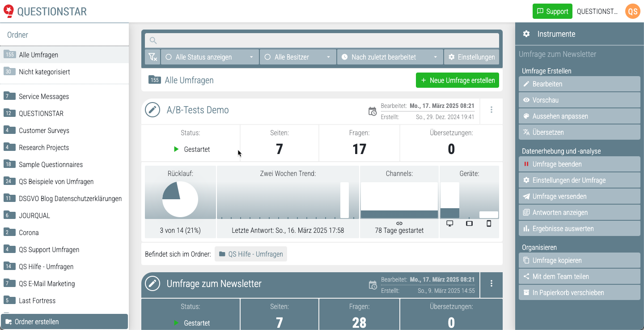
Task: Click Mit dem Team teilen
Action: (x=580, y=276)
